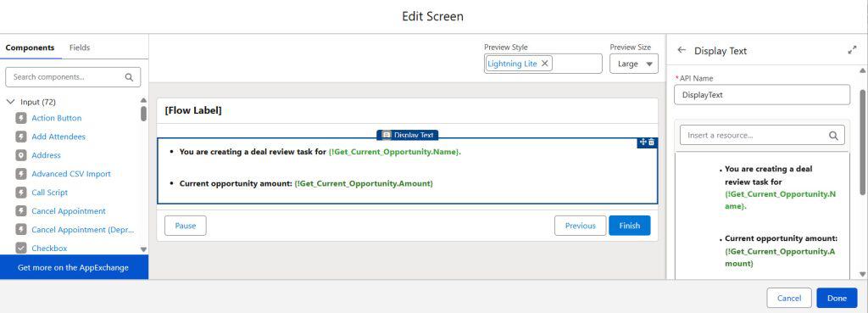Open the Preview Style combo box
The height and width of the screenshot is (313, 868).
pyautogui.click(x=543, y=64)
